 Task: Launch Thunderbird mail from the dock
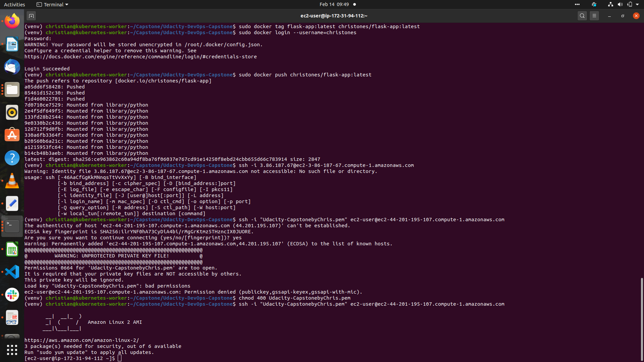[12, 67]
